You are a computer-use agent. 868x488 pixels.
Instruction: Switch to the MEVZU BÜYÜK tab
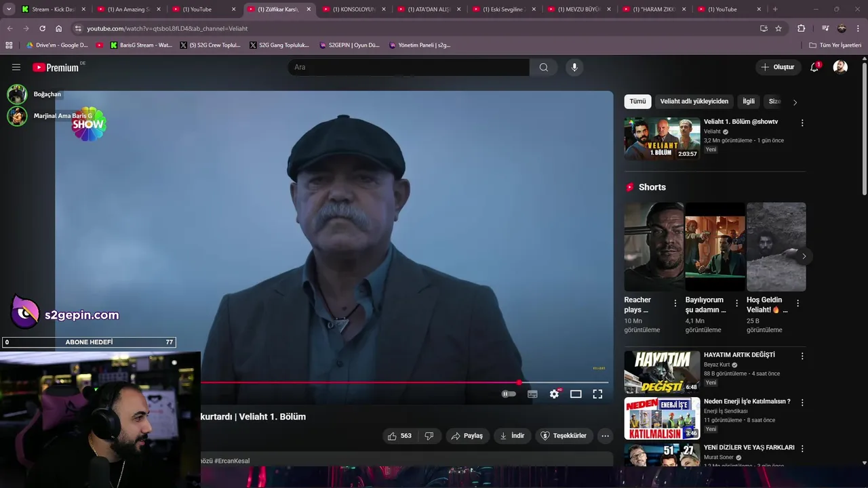[578, 9]
